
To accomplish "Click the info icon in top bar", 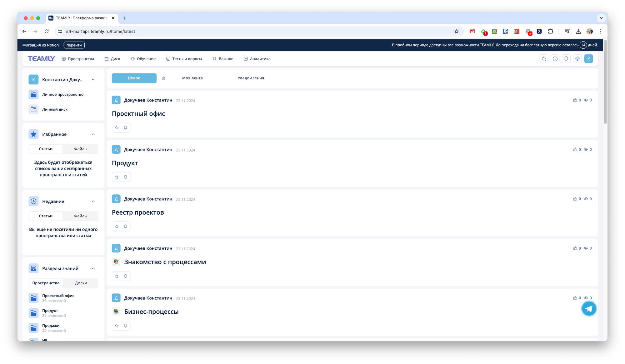I will click(x=555, y=59).
